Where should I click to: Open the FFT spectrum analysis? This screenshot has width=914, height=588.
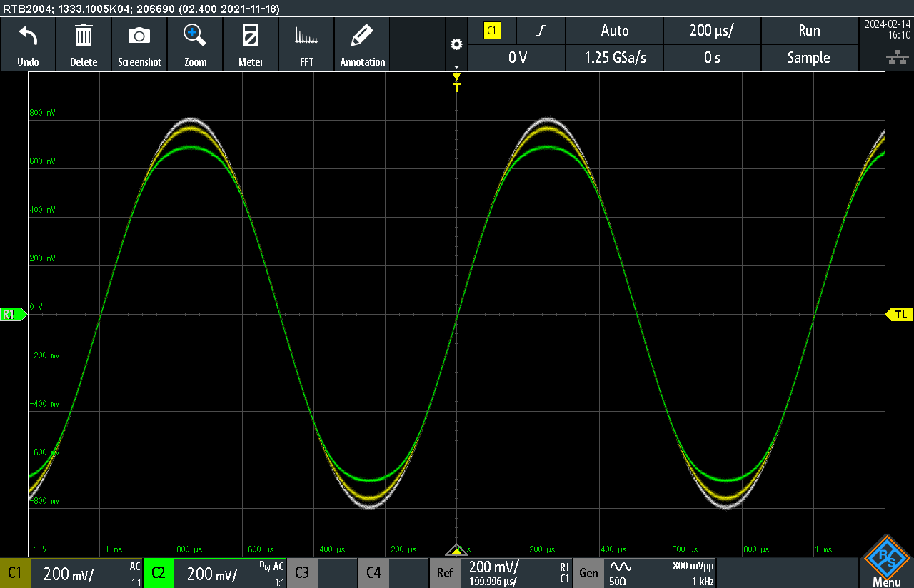306,36
